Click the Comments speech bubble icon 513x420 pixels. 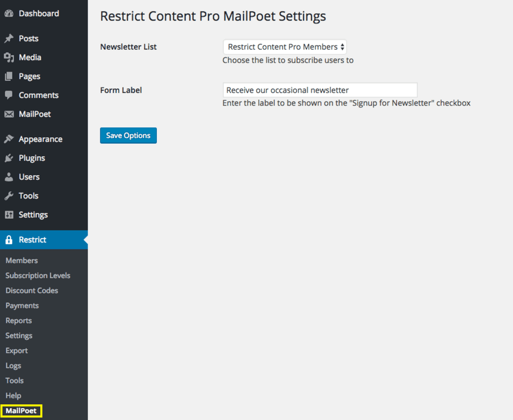pos(9,95)
